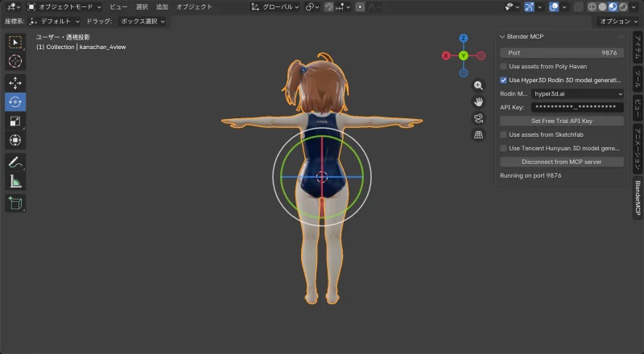Choose the Annotate pencil tool
The height and width of the screenshot is (354, 644).
(15, 163)
